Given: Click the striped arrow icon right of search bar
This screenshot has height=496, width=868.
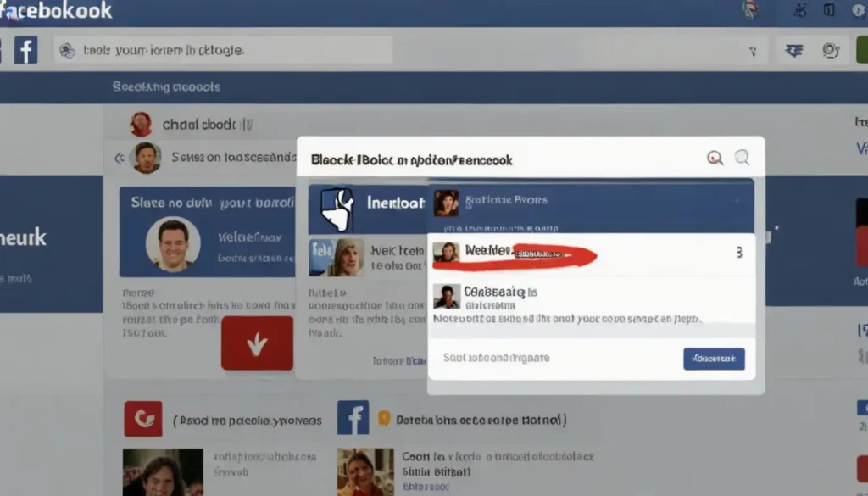Looking at the screenshot, I should (x=793, y=51).
